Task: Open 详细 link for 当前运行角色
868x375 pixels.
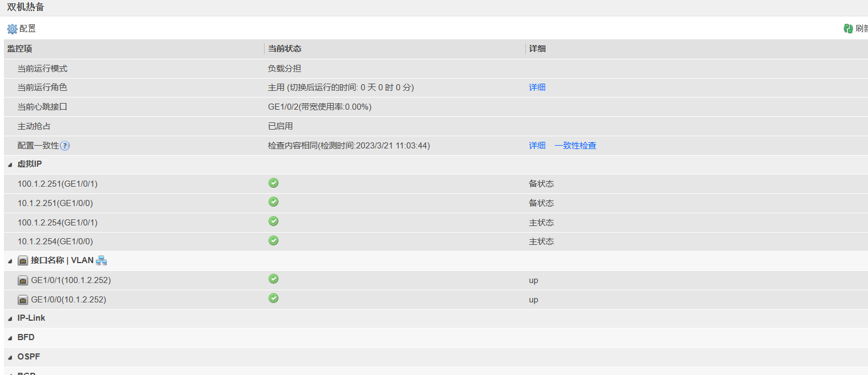Action: (x=537, y=88)
